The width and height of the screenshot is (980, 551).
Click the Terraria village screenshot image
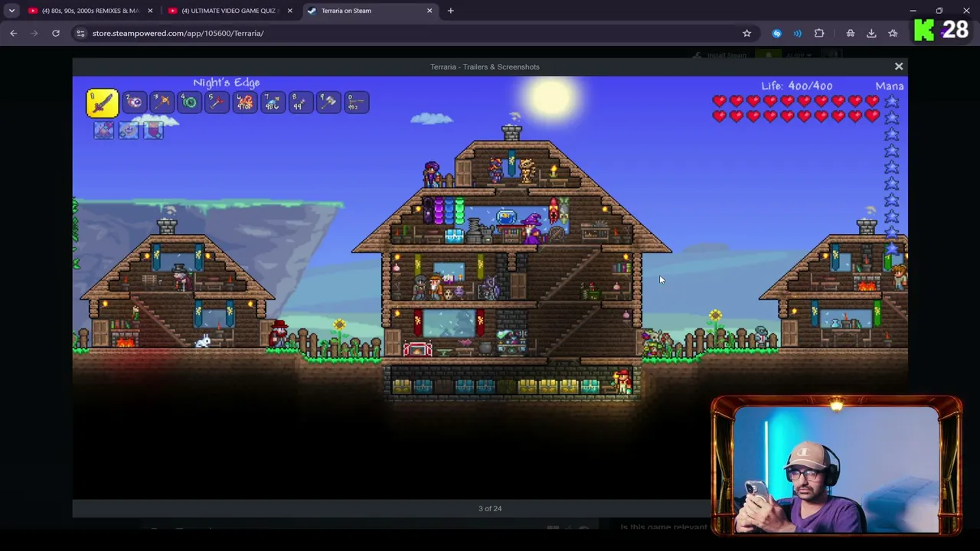pos(490,288)
